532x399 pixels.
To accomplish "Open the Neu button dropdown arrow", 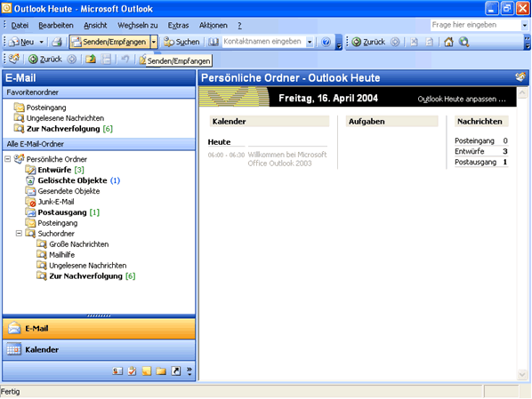I will click(x=41, y=42).
